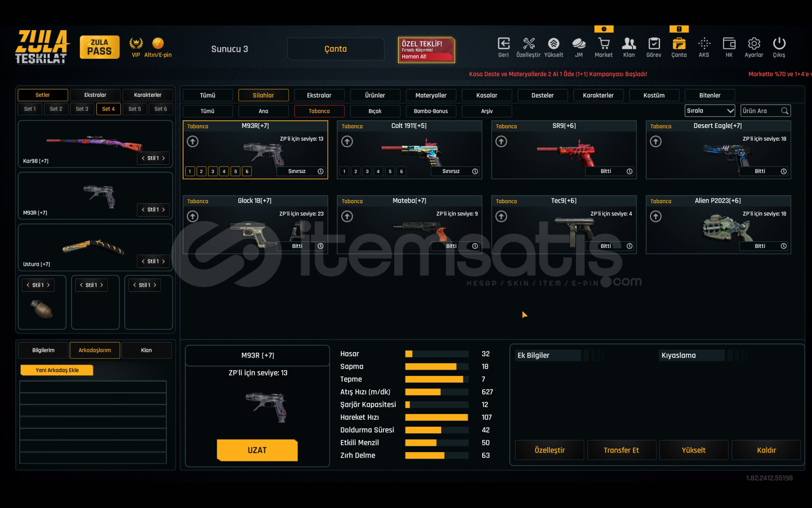Click the upgrade arrow on Glock 18[+7] card

[193, 216]
